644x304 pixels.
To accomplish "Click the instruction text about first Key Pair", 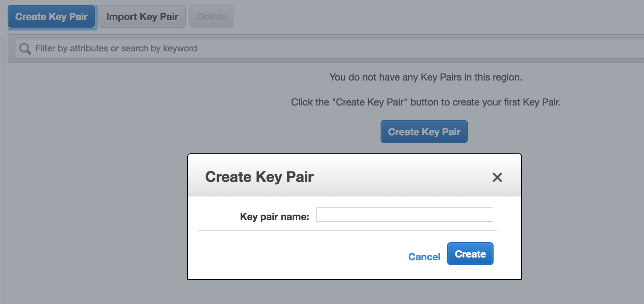I will [425, 102].
